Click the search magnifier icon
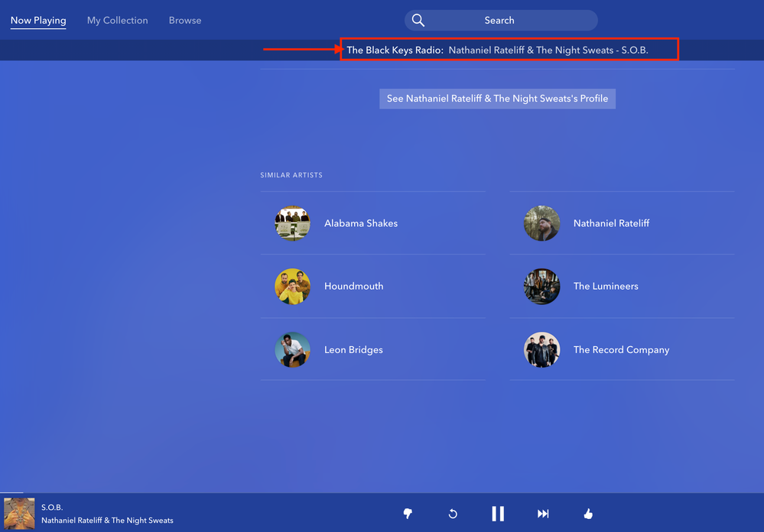The height and width of the screenshot is (532, 764). [x=418, y=21]
